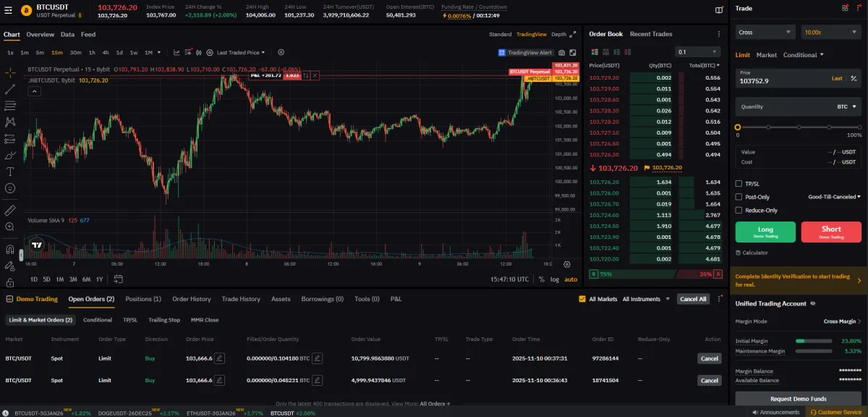Open Customer Service link

tap(835, 412)
